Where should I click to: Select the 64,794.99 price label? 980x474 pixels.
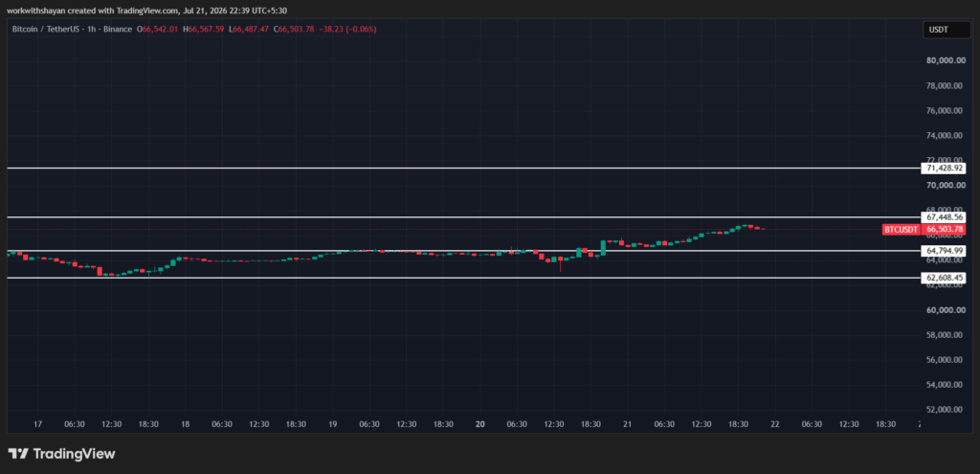pos(945,251)
